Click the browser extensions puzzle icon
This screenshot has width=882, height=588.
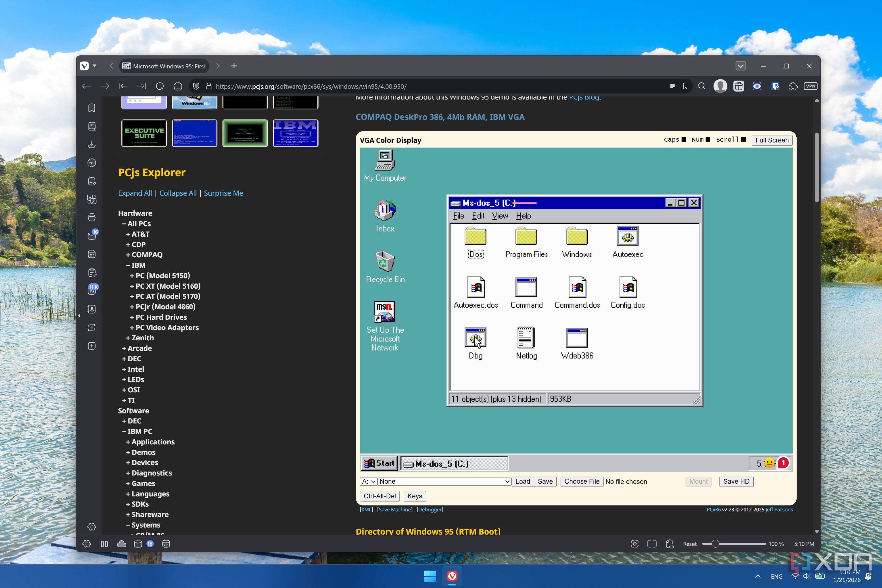tap(793, 86)
